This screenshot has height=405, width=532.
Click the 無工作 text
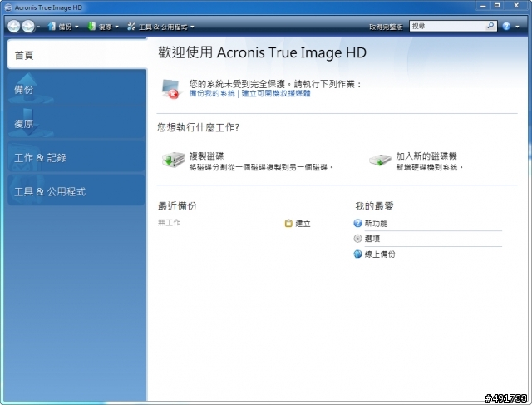coord(169,222)
